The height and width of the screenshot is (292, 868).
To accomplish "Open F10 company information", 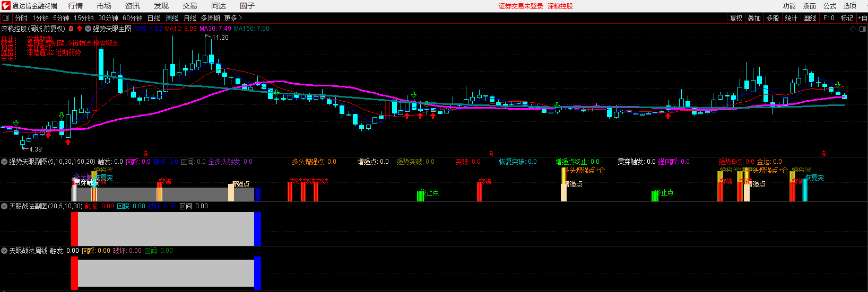I will (829, 18).
